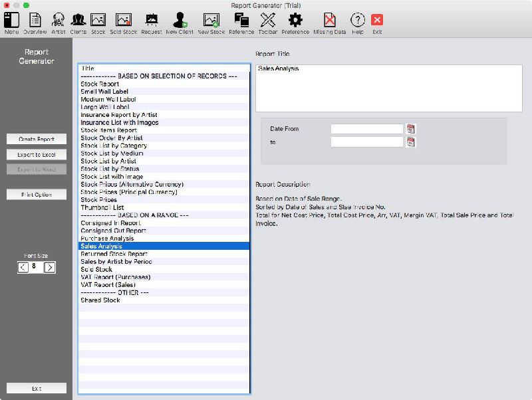Select Medium Wall Label report
This screenshot has height=400, width=532.
click(164, 99)
